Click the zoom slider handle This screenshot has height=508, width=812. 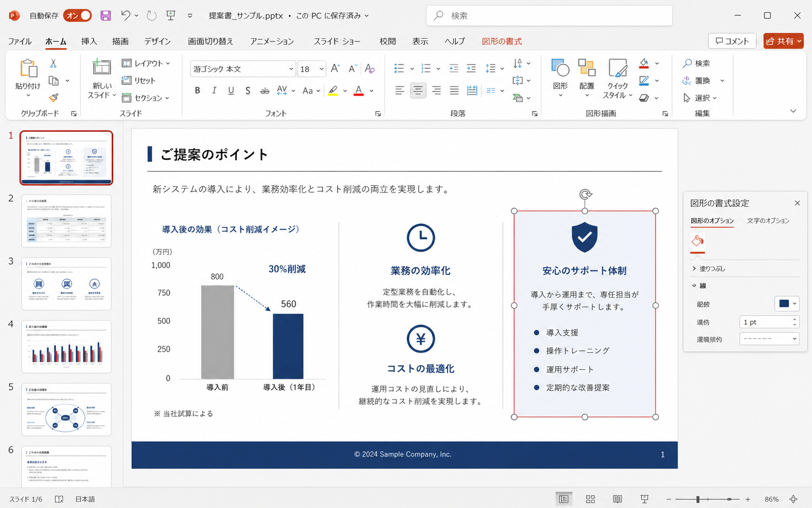pos(697,499)
